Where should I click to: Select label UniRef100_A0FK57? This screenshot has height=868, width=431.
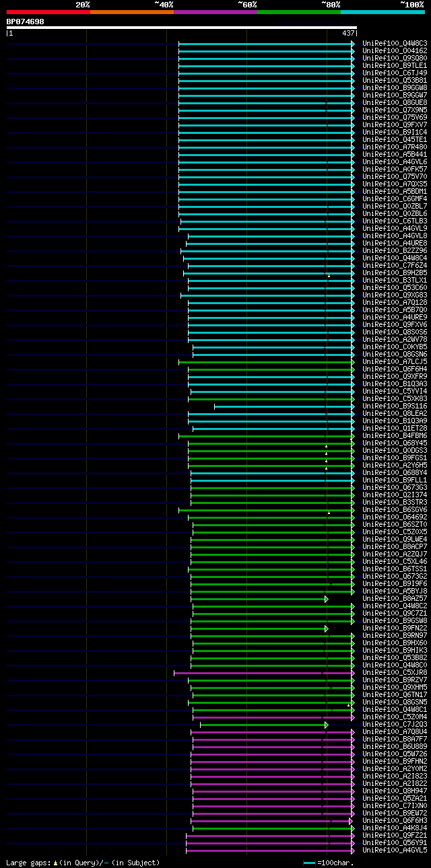coord(395,169)
